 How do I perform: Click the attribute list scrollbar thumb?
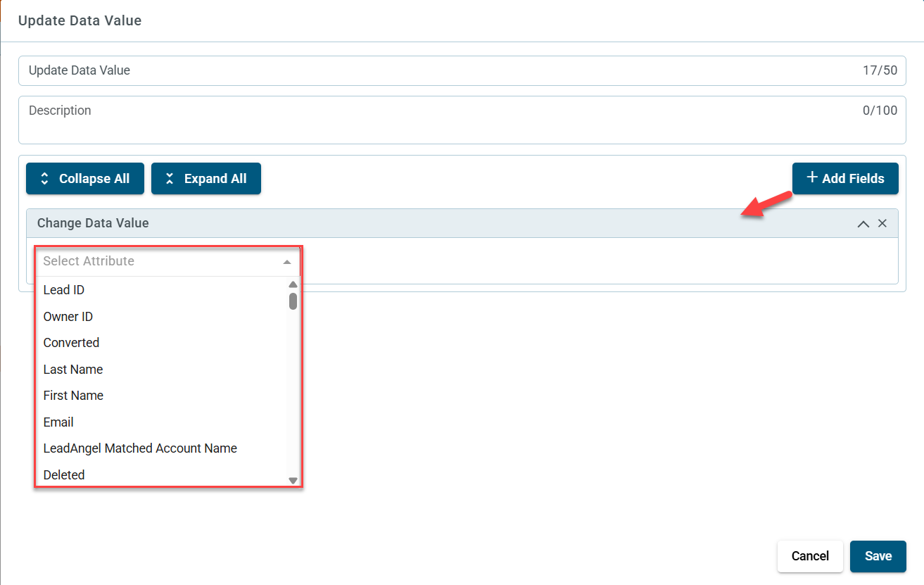[293, 301]
